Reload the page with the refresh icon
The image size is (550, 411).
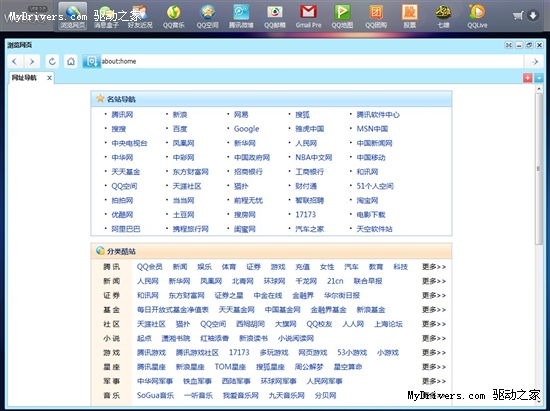tap(52, 61)
